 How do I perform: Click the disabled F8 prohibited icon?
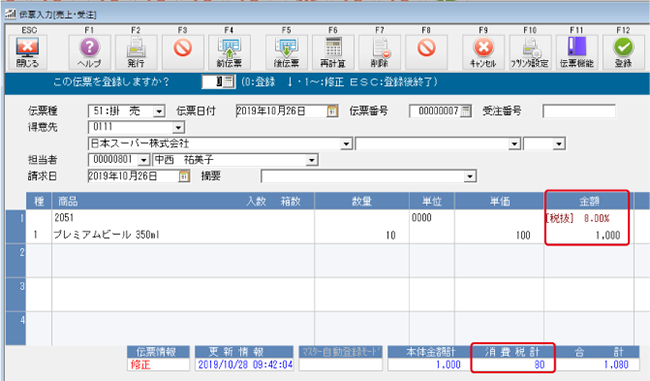426,52
